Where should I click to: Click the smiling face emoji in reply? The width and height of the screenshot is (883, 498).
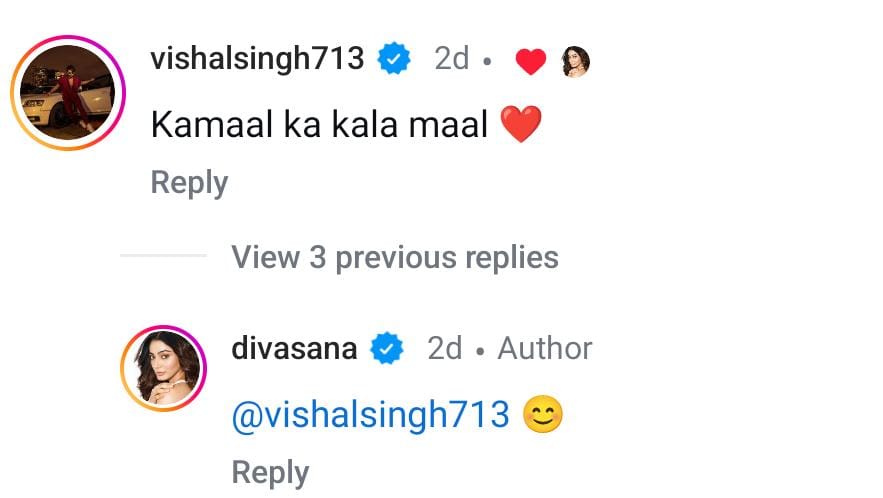coord(543,414)
